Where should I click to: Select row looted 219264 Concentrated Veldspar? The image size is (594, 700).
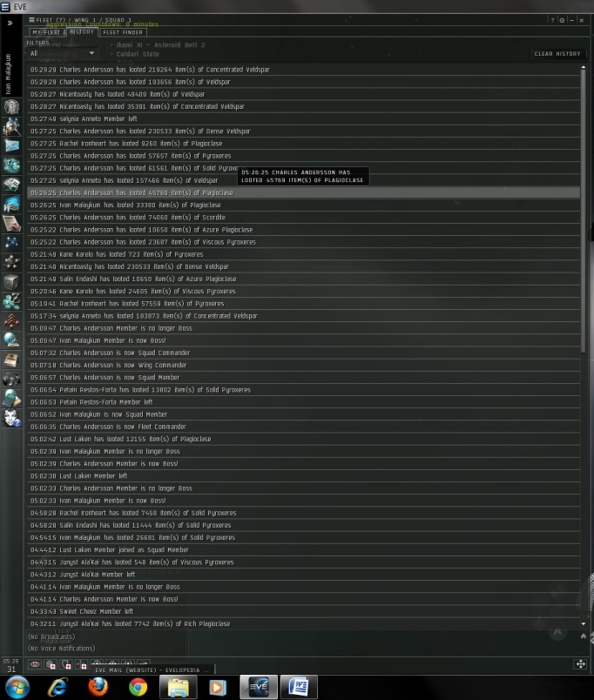pyautogui.click(x=303, y=70)
